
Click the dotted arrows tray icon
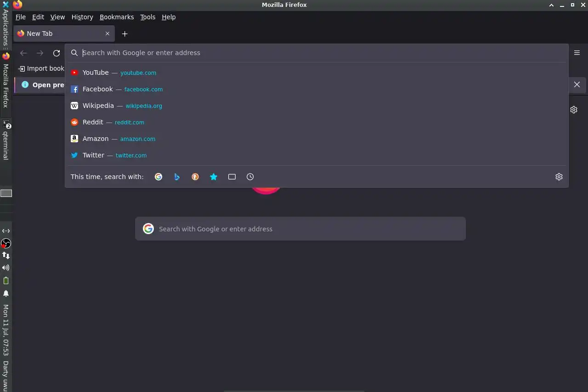[6, 231]
